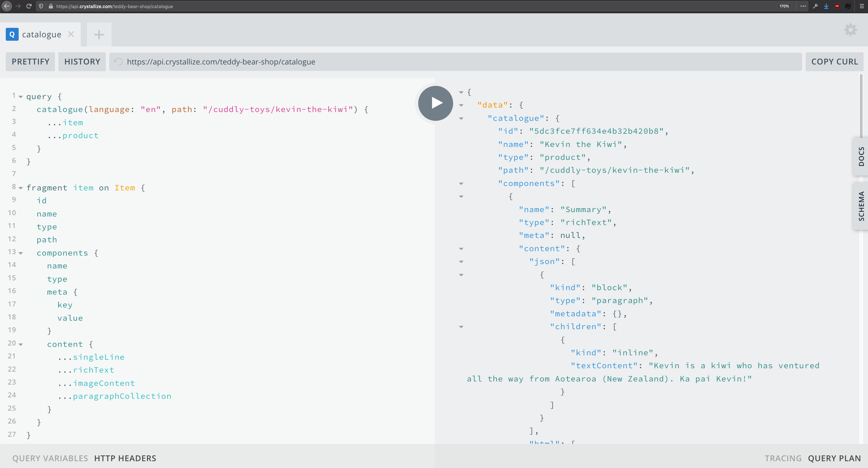Open the HTTP HEADERS panel
The width and height of the screenshot is (868, 468).
[x=125, y=458]
